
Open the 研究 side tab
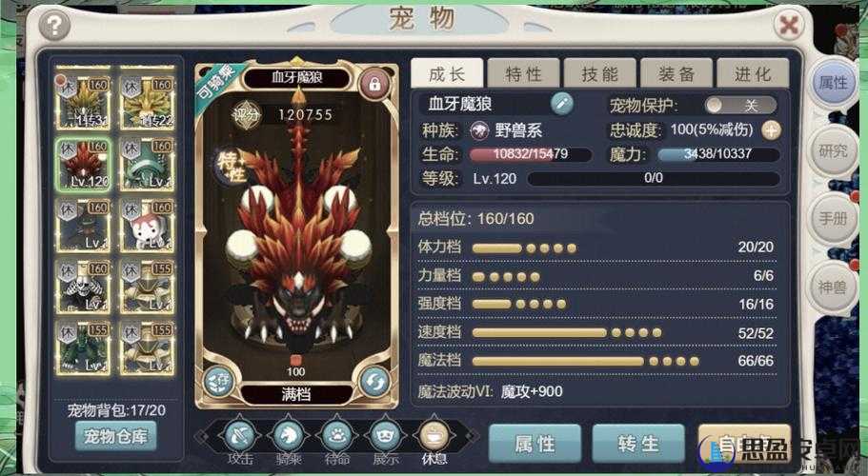tap(833, 151)
